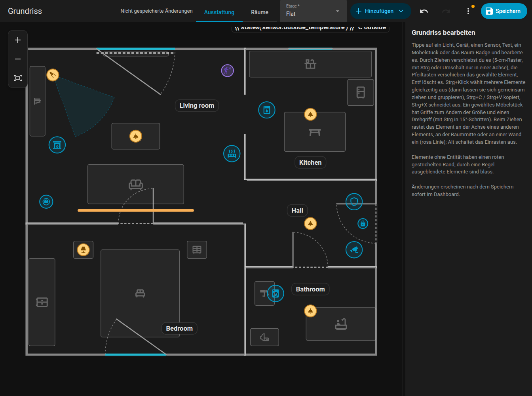
Task: Select the Bathroom ceiling light
Action: point(310,311)
